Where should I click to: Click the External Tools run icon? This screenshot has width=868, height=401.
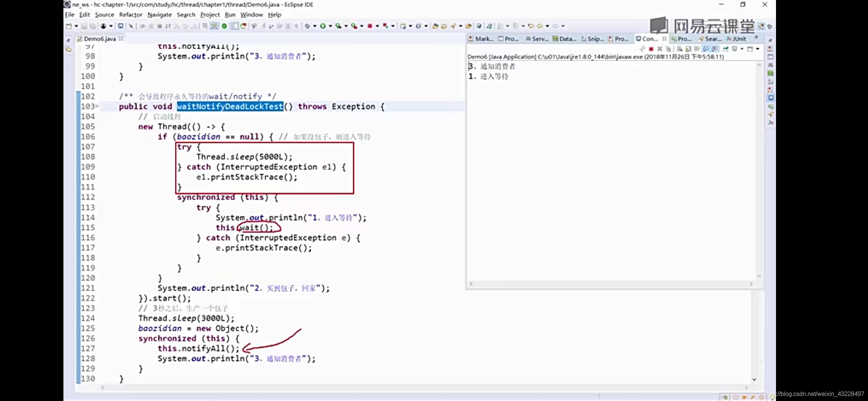pyautogui.click(x=354, y=26)
